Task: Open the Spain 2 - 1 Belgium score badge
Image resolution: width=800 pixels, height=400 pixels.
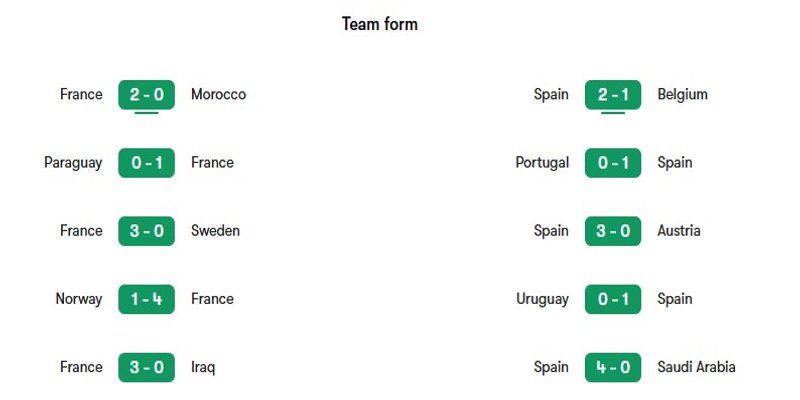Action: (613, 94)
